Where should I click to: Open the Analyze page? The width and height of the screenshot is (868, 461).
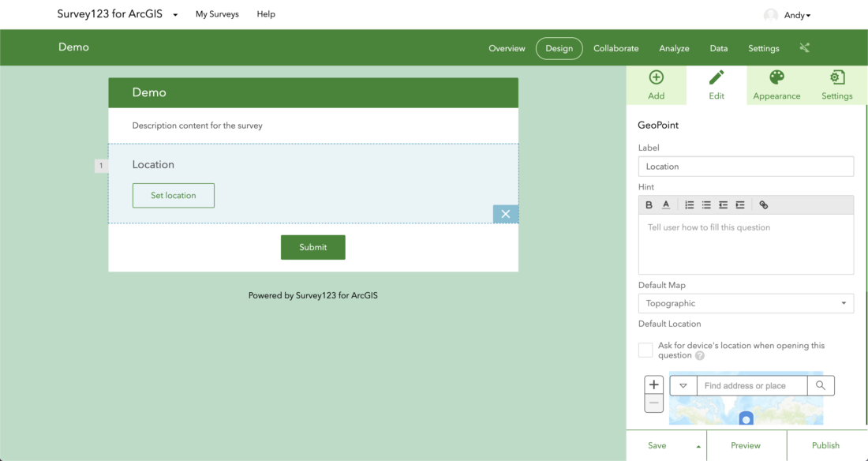[x=674, y=48]
